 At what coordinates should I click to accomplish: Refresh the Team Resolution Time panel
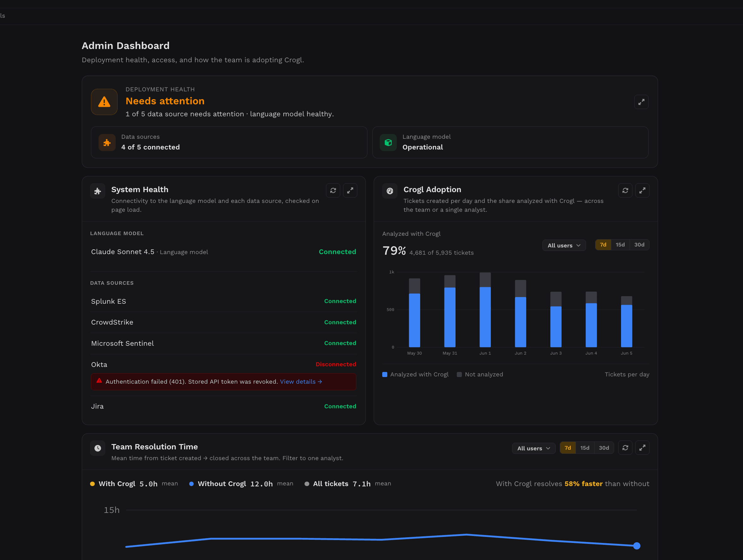(x=625, y=447)
